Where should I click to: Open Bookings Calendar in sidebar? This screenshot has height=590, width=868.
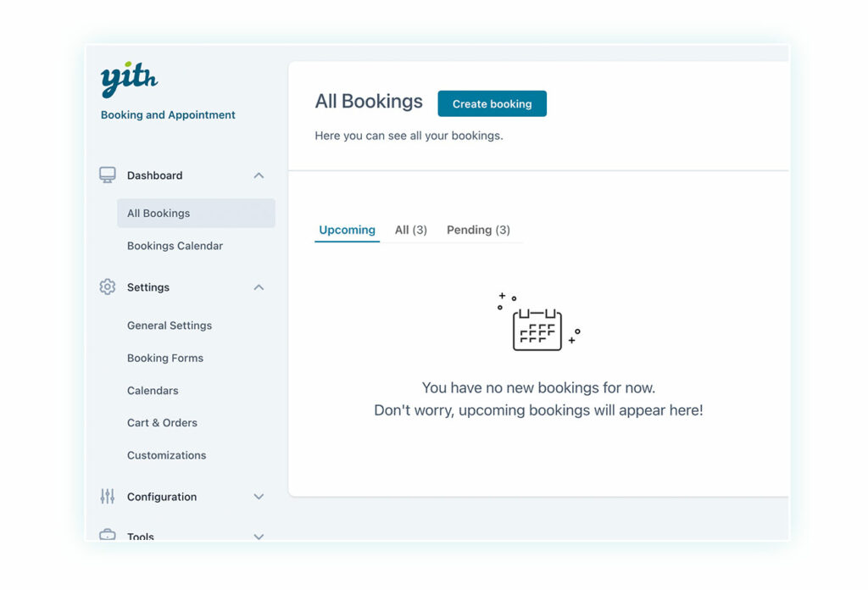(175, 246)
